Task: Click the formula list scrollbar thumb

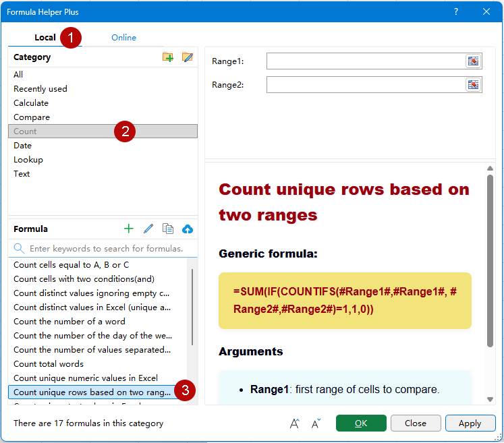Action: (192, 307)
